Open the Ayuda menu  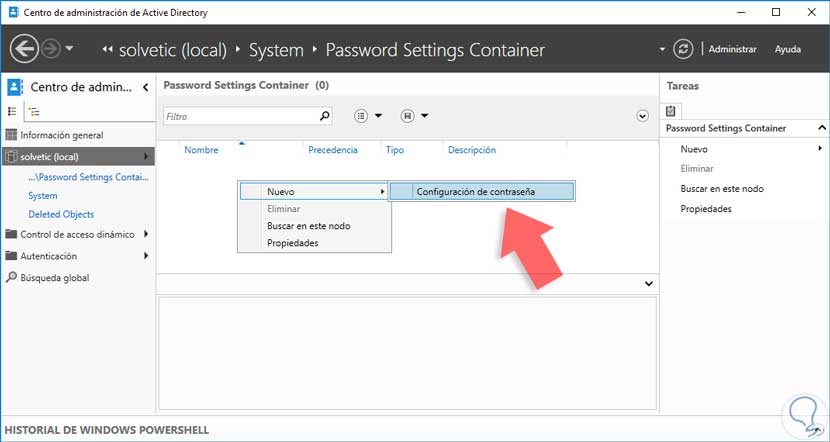[x=788, y=49]
